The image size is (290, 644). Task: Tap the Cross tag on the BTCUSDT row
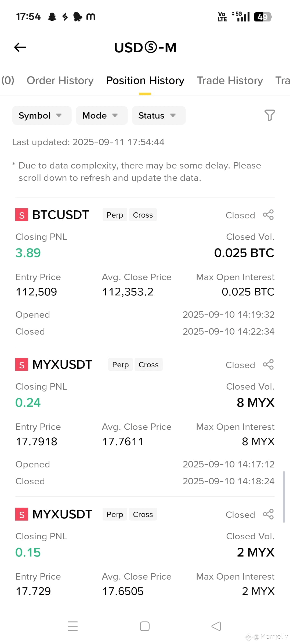point(143,215)
